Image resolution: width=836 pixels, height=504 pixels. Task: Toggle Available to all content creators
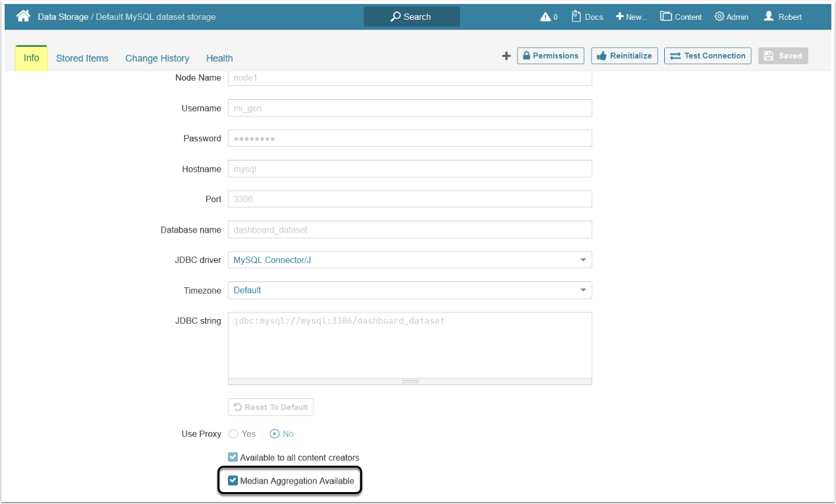233,457
